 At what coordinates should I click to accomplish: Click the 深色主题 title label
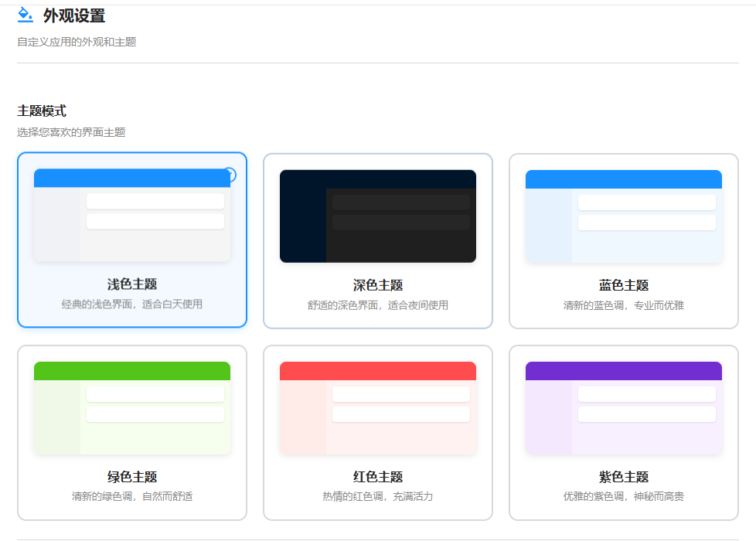tap(378, 285)
